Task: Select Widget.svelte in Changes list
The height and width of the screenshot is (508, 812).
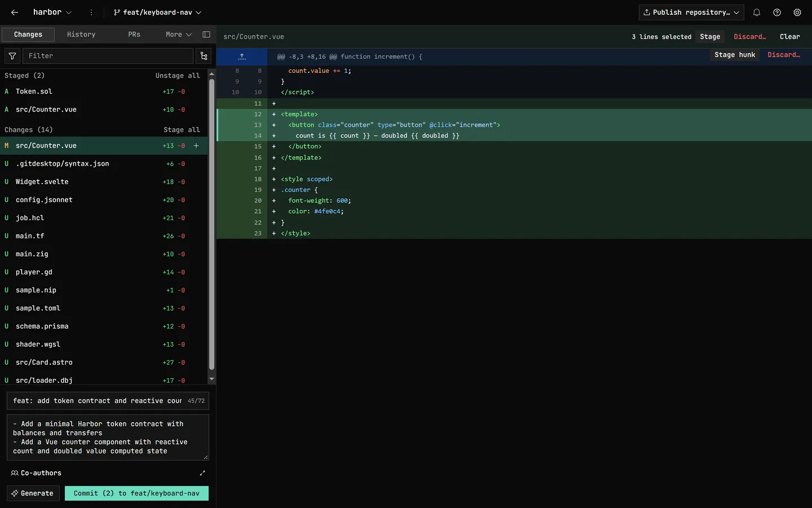Action: (104, 182)
